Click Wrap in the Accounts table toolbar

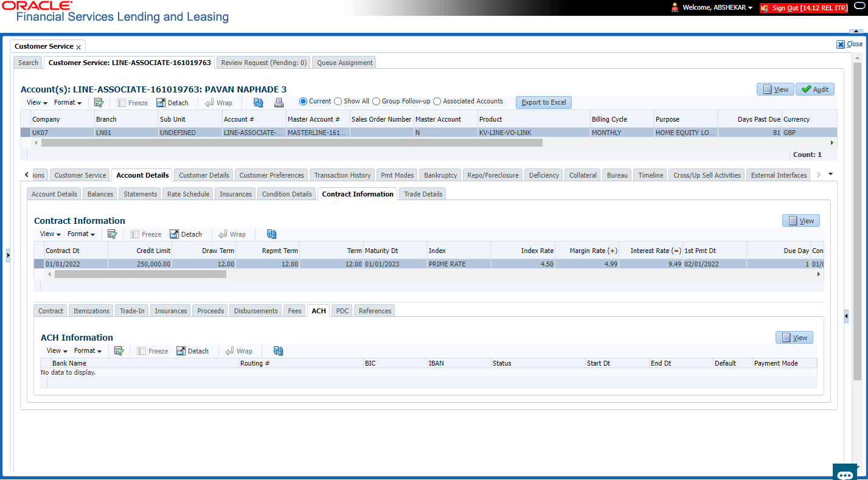coord(219,103)
